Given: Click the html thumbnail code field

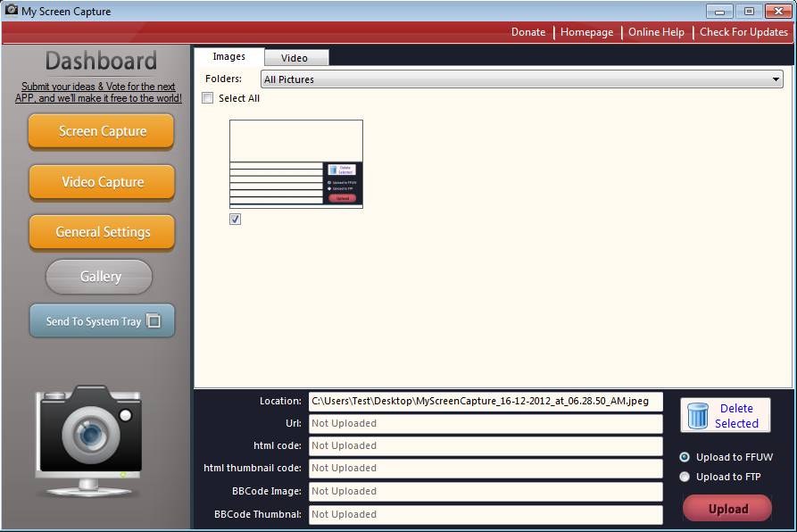Looking at the screenshot, I should click(486, 468).
